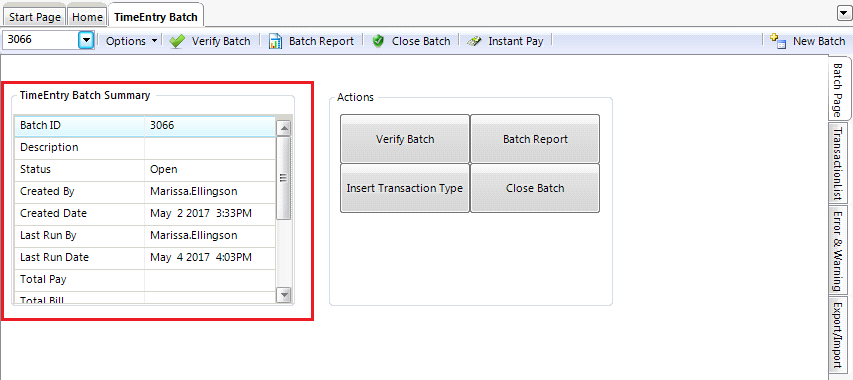Select the Description row
This screenshot has height=380, width=853.
click(x=145, y=147)
